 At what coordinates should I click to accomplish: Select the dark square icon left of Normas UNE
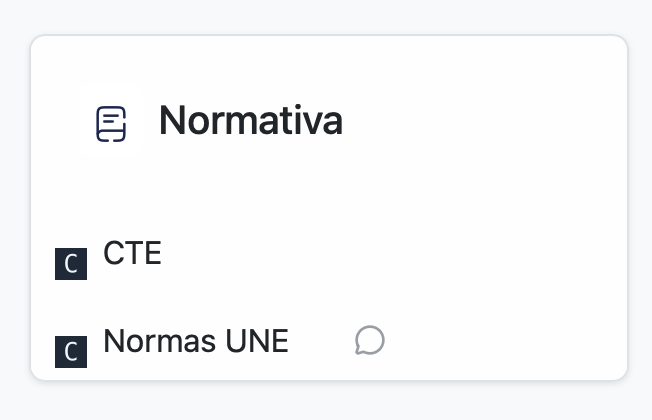click(70, 352)
